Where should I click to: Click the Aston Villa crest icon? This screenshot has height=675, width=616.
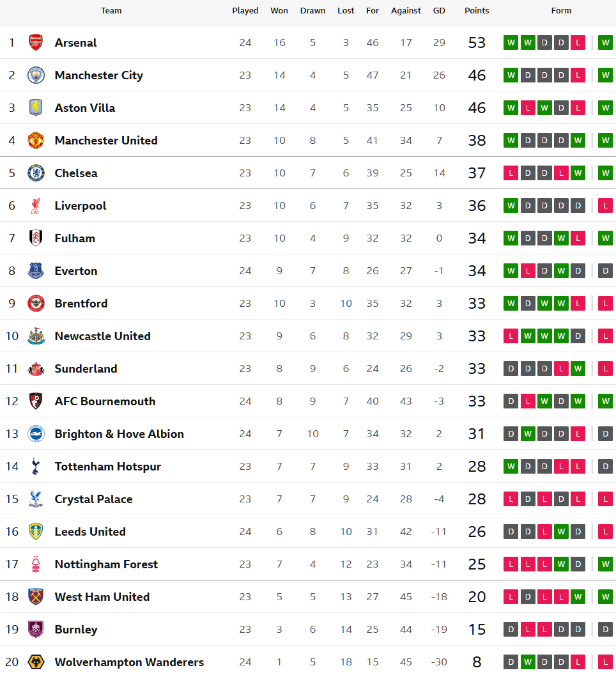coord(36,108)
